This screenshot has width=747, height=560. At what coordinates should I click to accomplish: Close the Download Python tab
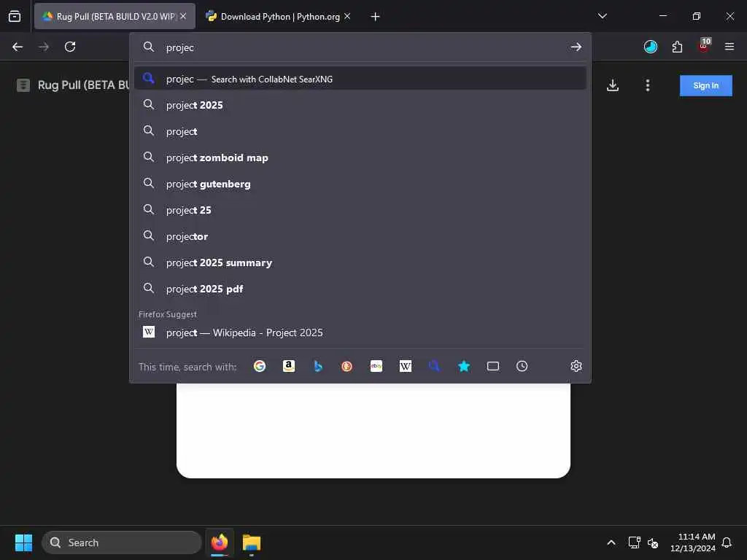click(347, 16)
